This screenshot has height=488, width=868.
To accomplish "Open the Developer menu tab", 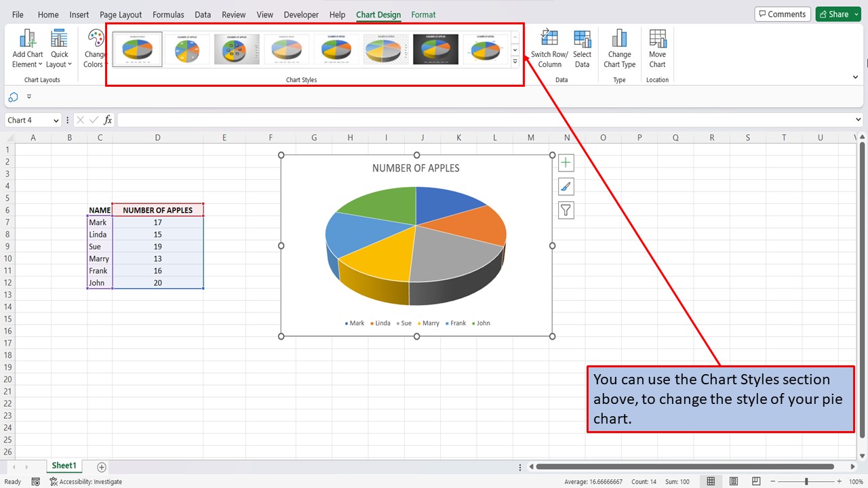I will click(300, 14).
